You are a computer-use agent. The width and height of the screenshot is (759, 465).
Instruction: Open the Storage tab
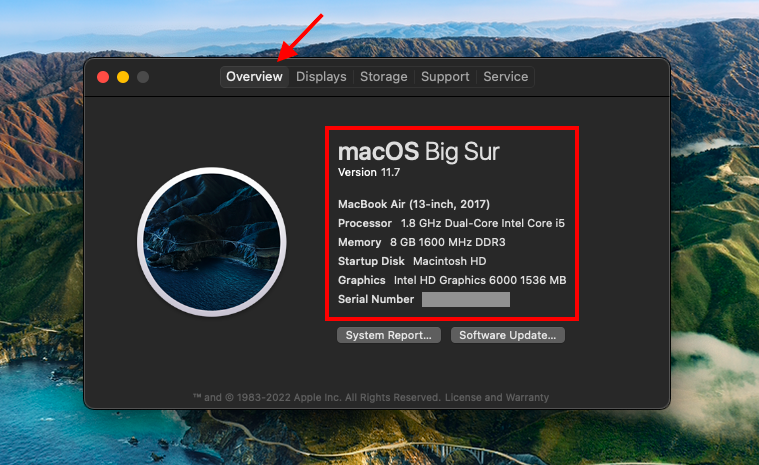[383, 77]
